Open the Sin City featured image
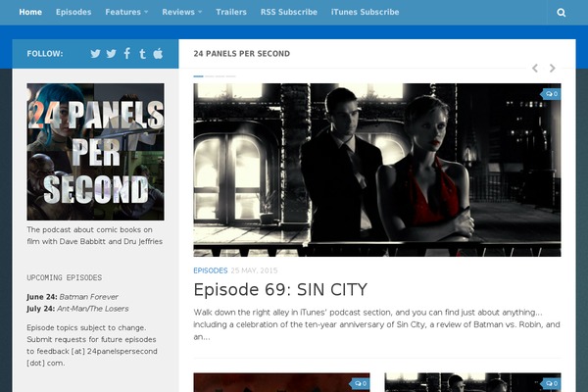 point(377,170)
